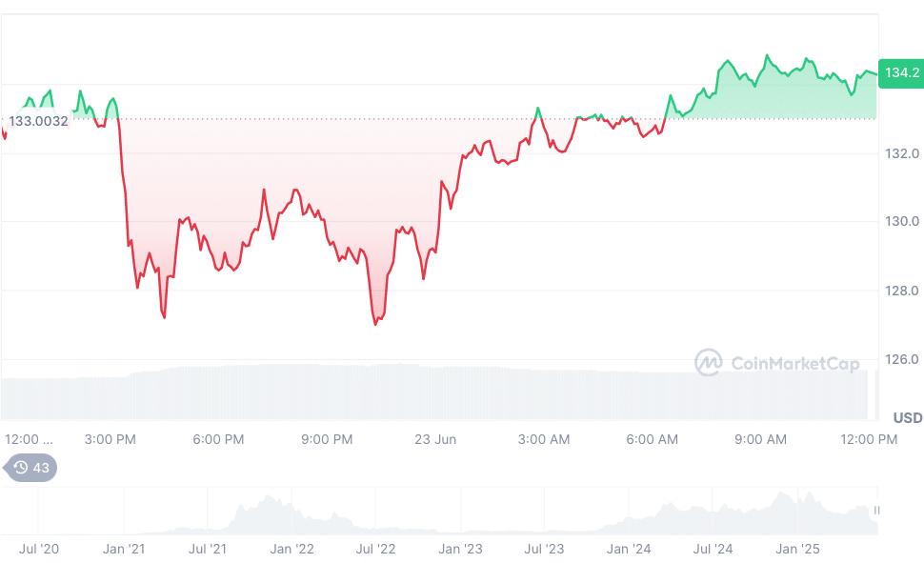This screenshot has width=924, height=563.
Task: Click the 23 Jun date marker
Action: [435, 439]
